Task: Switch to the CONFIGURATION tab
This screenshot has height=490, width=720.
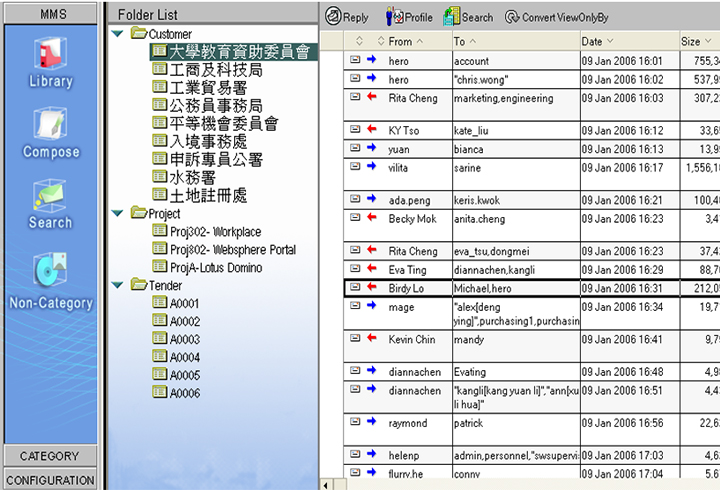Action: point(50,480)
